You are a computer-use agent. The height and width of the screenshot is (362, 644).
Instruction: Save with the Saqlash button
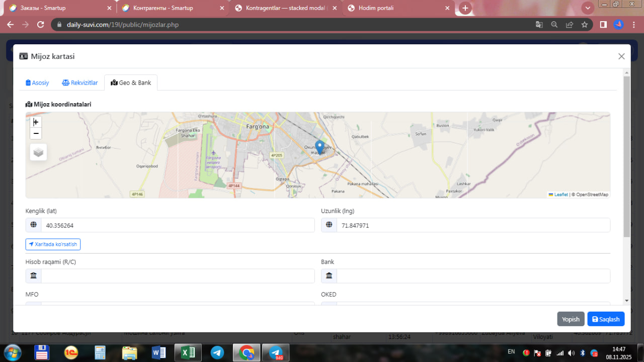click(x=606, y=319)
